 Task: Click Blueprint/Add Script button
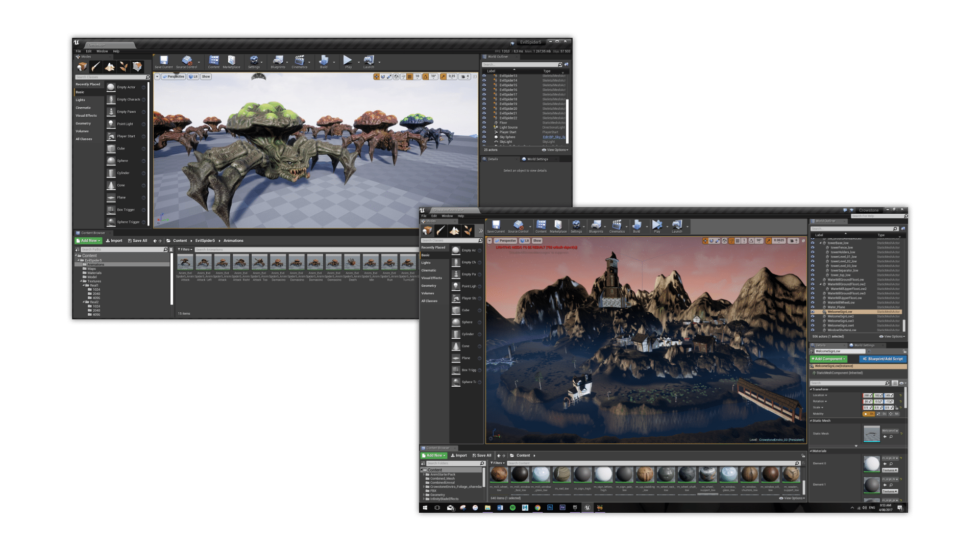tap(883, 359)
